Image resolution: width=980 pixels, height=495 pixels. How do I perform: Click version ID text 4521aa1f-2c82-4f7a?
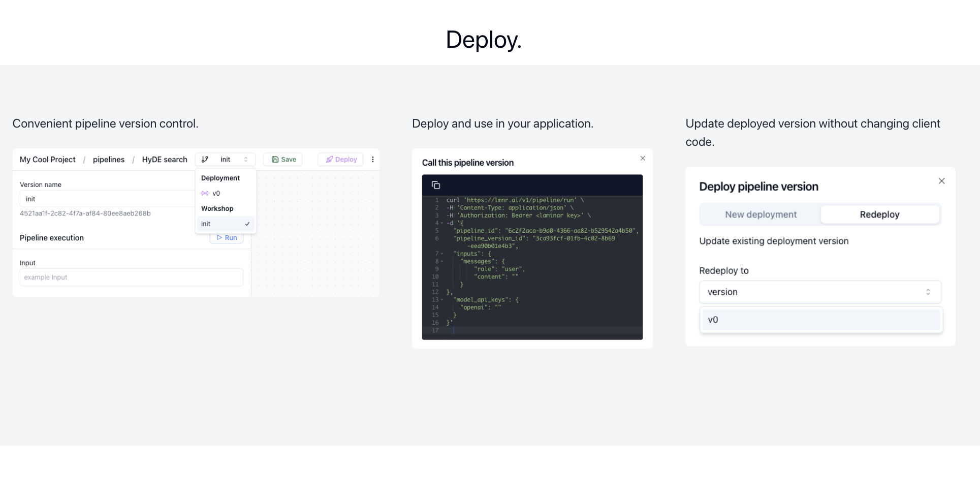click(85, 213)
